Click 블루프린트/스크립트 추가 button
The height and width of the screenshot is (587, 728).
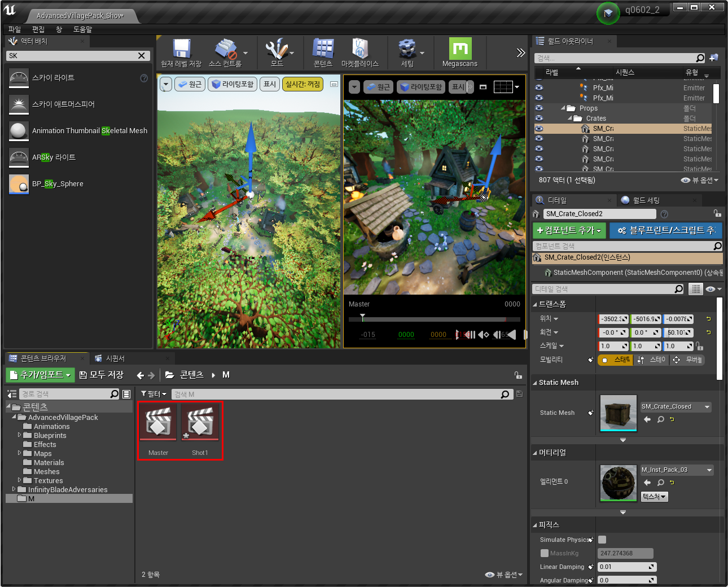666,230
